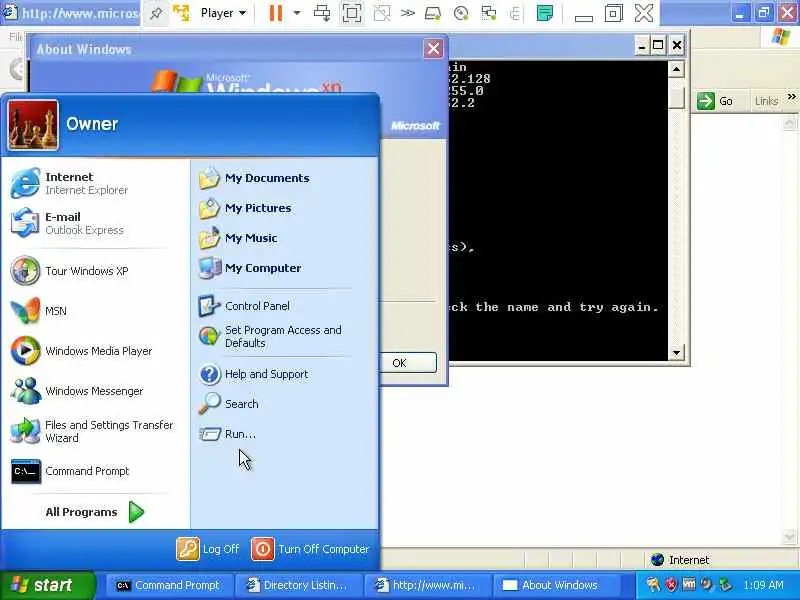This screenshot has height=600, width=800.
Task: Click the VMware Tools tray icon
Action: coord(689,584)
